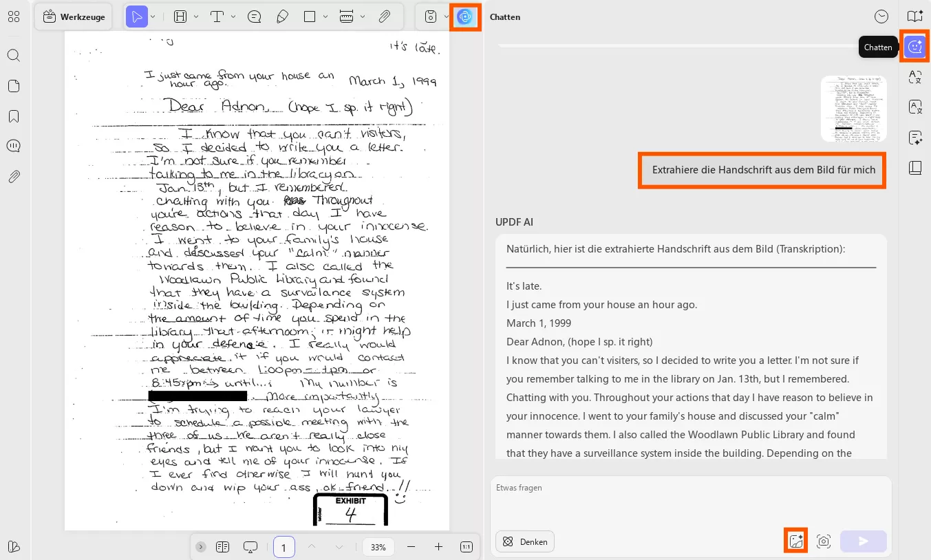The width and height of the screenshot is (931, 560).
Task: Open the UPDF AI assistant icon in toolbar
Action: coord(465,17)
